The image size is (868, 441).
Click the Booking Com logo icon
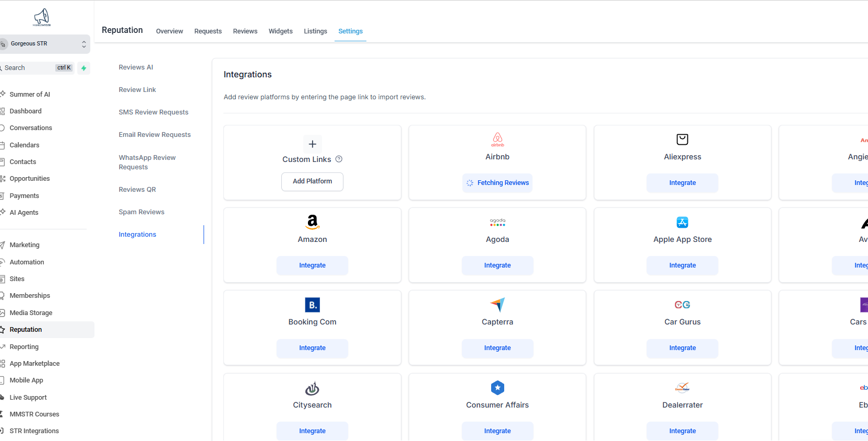click(x=312, y=305)
